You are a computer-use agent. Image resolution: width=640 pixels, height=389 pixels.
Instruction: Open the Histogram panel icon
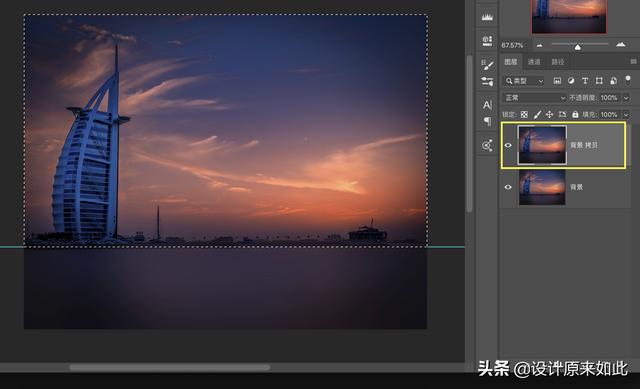click(x=487, y=17)
